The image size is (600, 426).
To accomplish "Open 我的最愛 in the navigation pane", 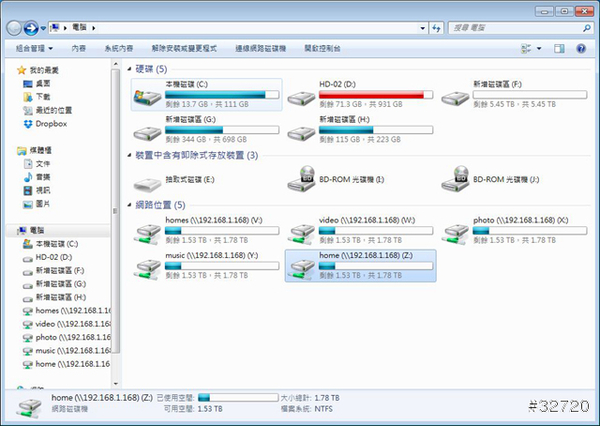I will (x=38, y=70).
